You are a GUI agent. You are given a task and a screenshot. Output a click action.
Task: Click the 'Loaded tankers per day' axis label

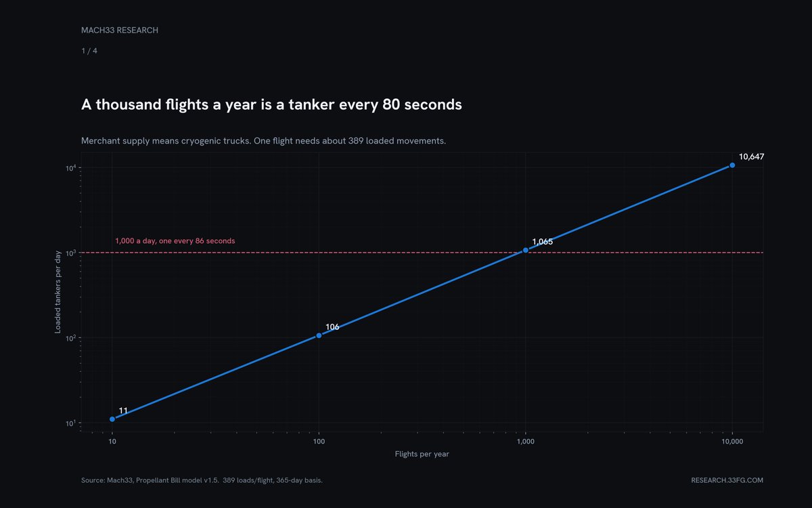pyautogui.click(x=59, y=292)
